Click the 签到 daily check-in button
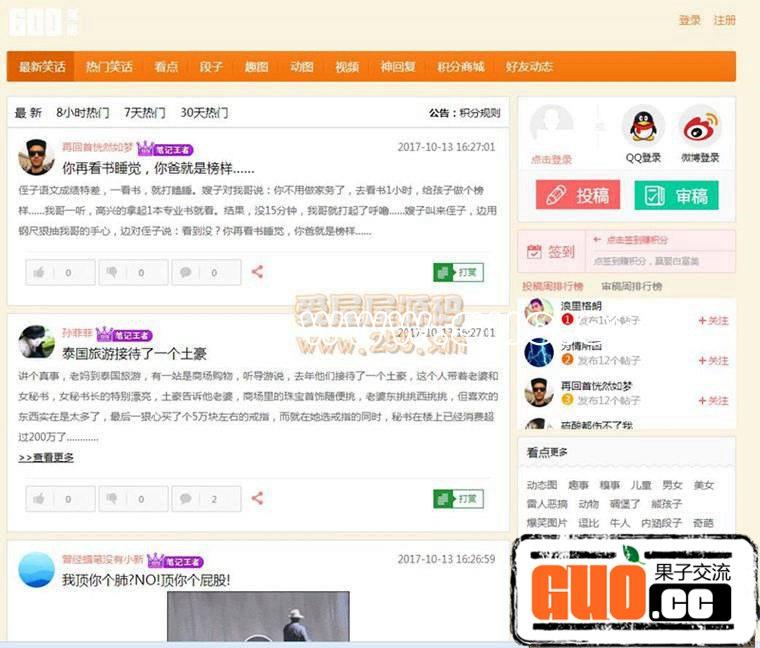This screenshot has width=760, height=648. [x=549, y=252]
